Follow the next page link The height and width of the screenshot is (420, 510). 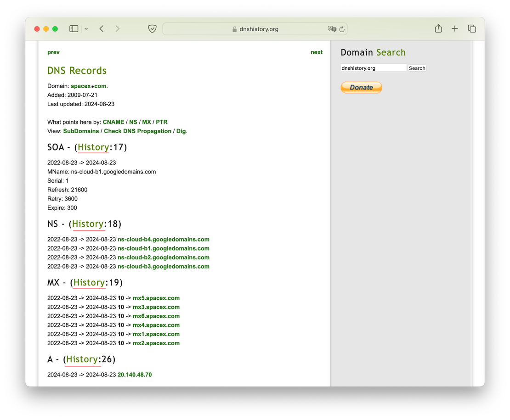316,52
